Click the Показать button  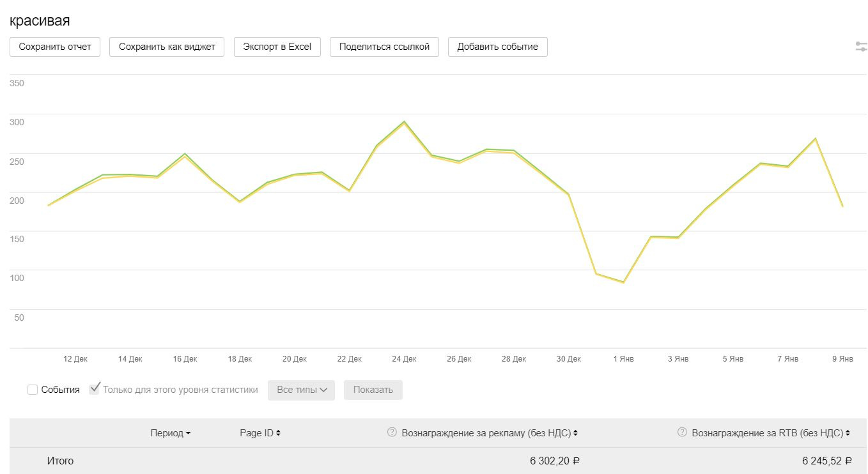coord(373,390)
